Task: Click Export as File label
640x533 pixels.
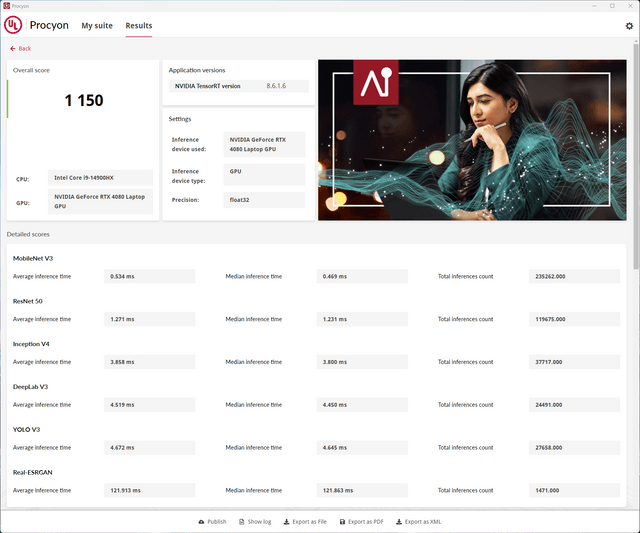Action: pos(309,522)
